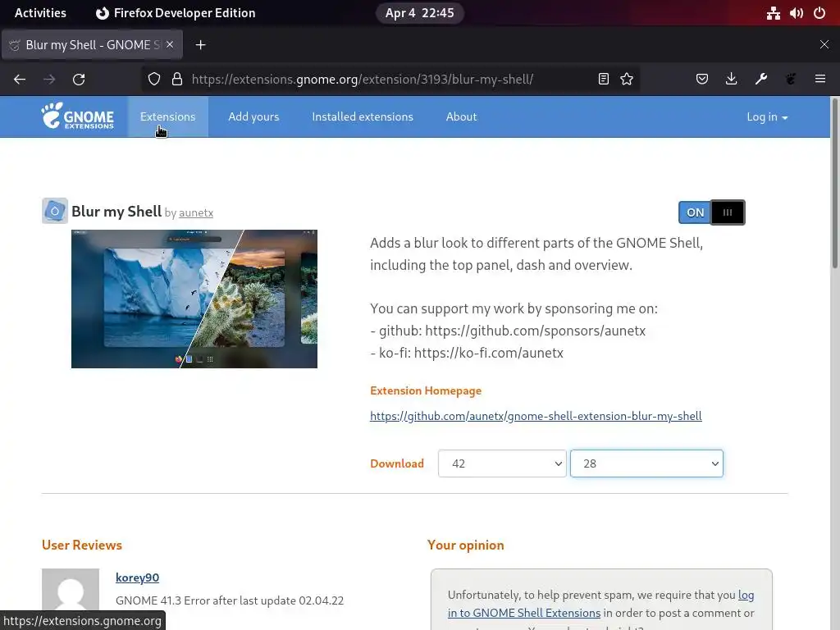The width and height of the screenshot is (840, 630).
Task: Go back with the browser back arrow
Action: pos(20,80)
